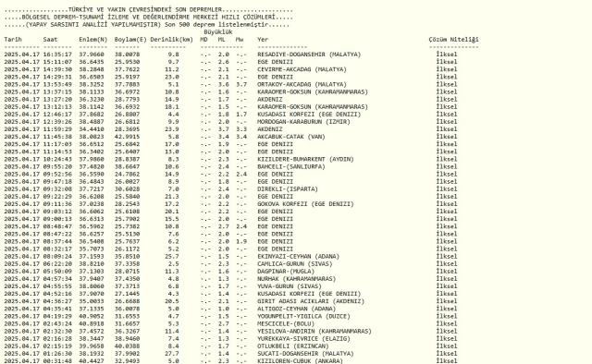Select place ORTAKOY-AKCADAG (MALATYA)
The height and width of the screenshot is (364, 592).
point(302,84)
